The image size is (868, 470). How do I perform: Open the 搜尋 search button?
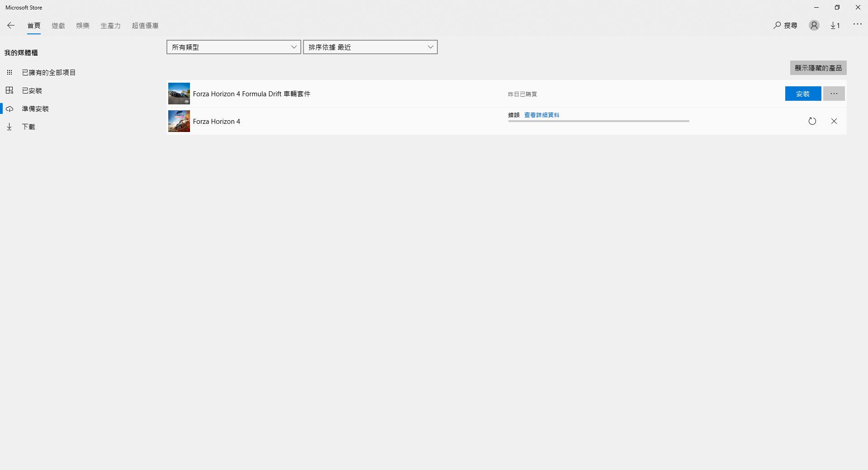785,25
